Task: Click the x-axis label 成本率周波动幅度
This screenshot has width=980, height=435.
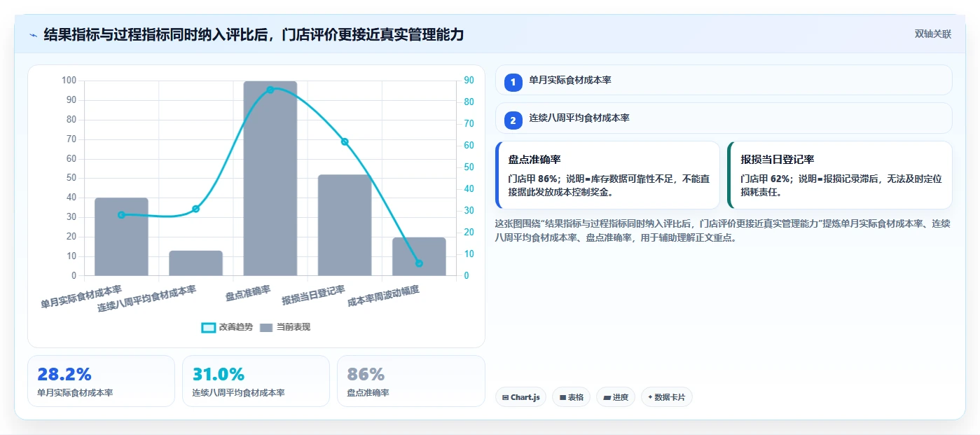Action: coord(384,296)
